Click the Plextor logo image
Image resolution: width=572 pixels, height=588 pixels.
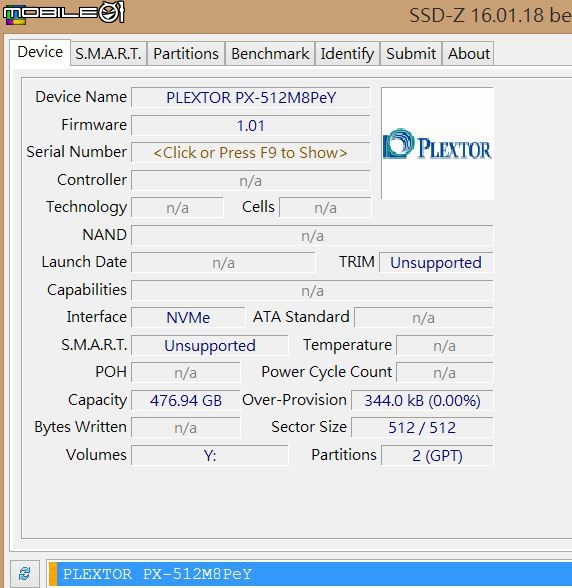[x=437, y=144]
